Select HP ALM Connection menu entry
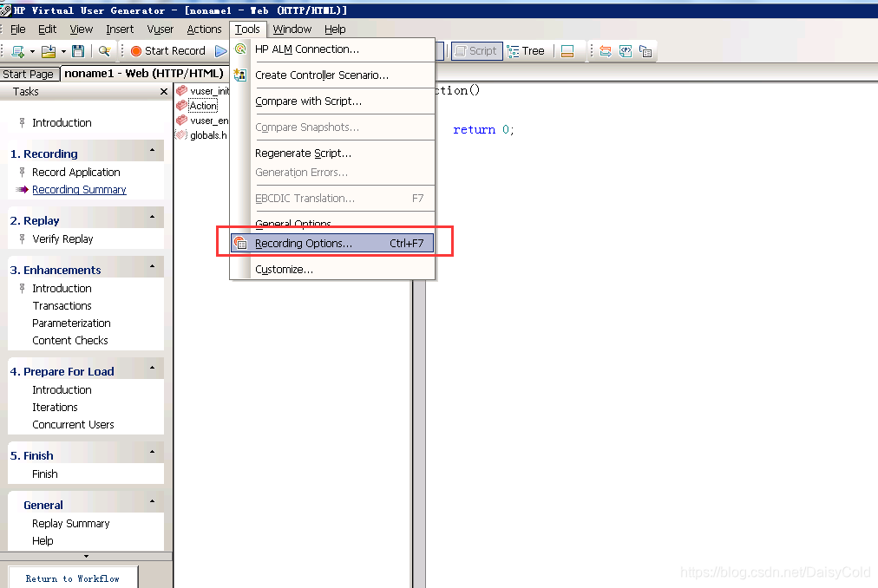 pos(332,49)
